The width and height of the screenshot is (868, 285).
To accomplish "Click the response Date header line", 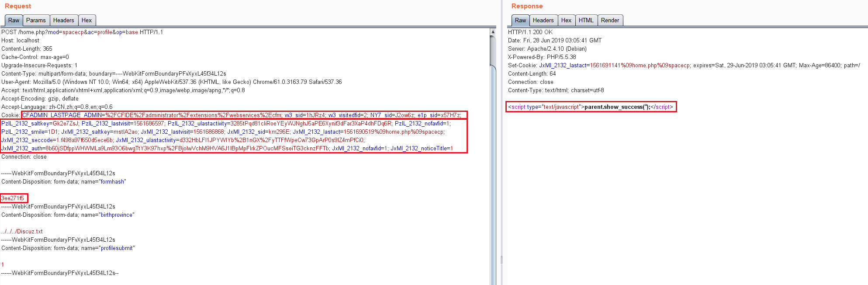I will tap(555, 41).
